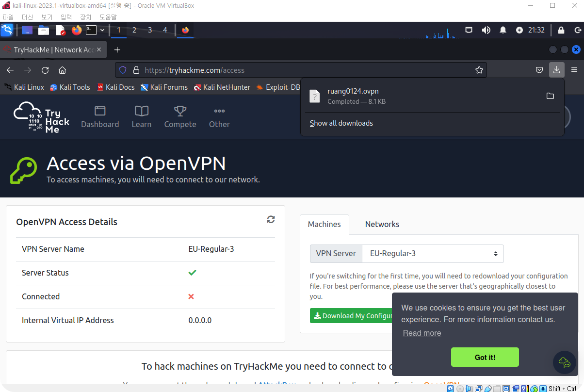Open the VirtualBox 도움말 menu

click(108, 16)
